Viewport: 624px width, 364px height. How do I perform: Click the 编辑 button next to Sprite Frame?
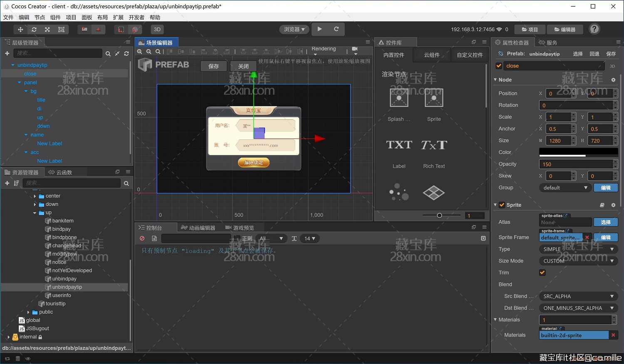point(606,238)
